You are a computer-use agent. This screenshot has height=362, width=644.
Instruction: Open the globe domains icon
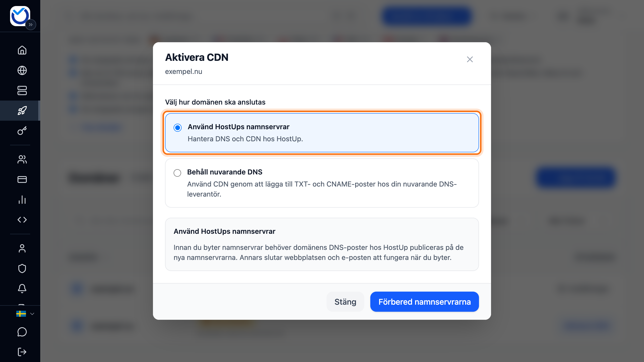[x=22, y=70]
